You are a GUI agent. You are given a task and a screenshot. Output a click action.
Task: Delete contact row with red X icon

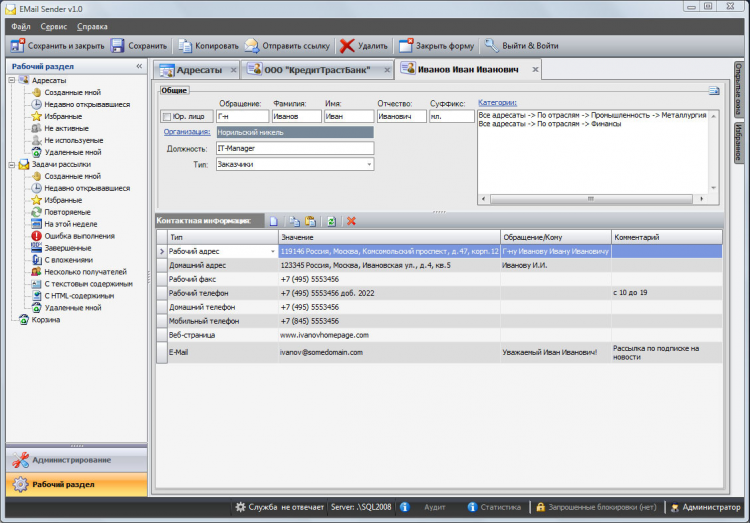(x=351, y=220)
